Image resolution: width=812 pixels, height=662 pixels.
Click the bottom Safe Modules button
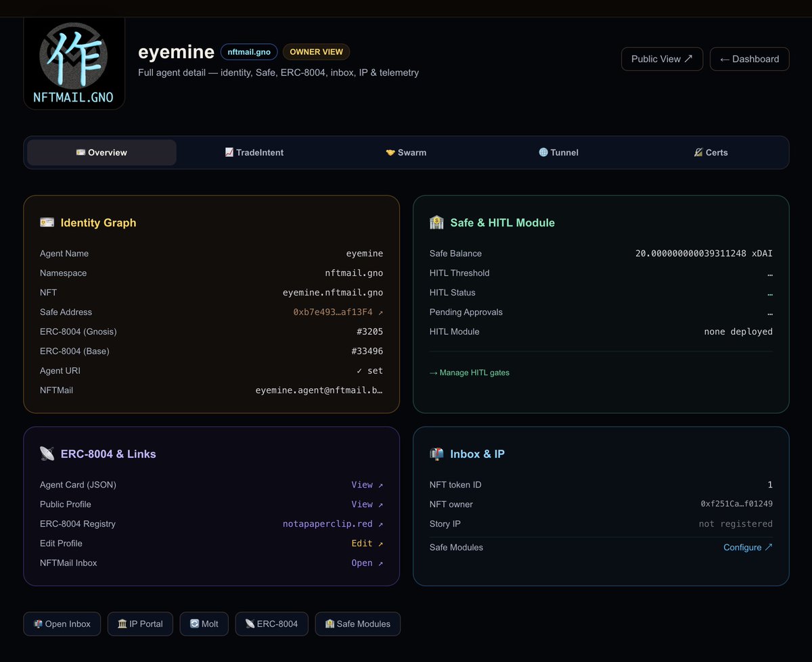[358, 624]
